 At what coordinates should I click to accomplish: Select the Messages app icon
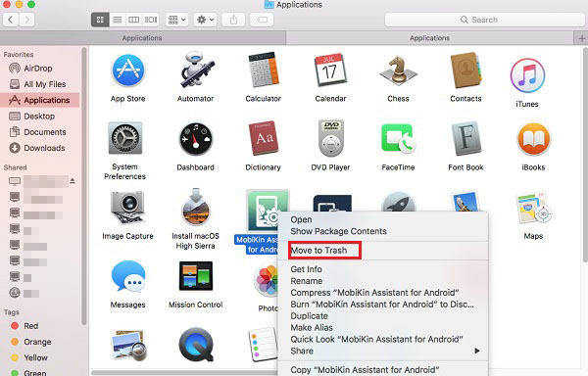(x=127, y=276)
